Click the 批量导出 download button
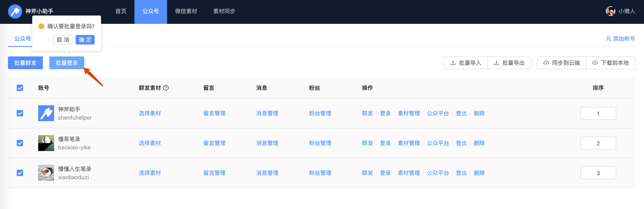This screenshot has height=209, width=644. point(509,63)
